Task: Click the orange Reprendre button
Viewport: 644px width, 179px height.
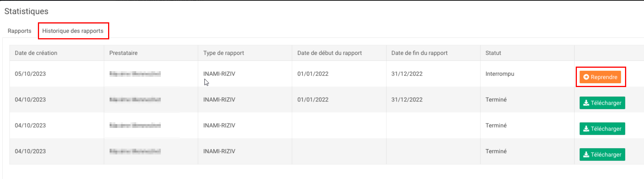Action: pyautogui.click(x=600, y=77)
